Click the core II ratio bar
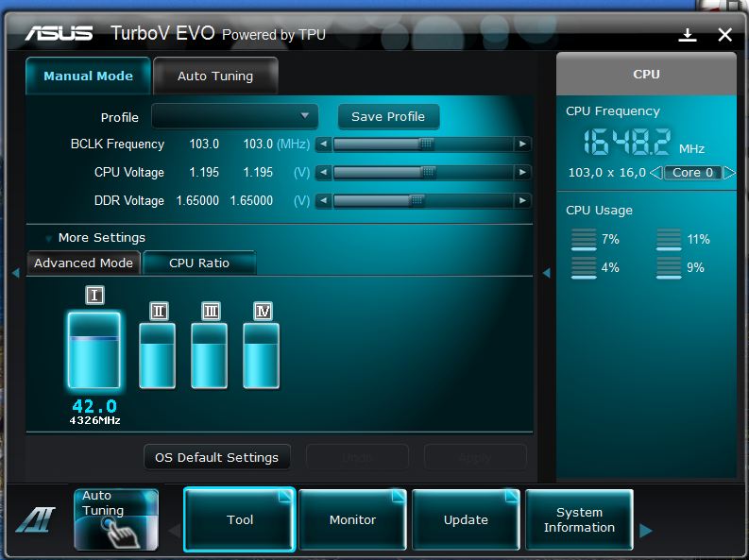Viewport: 749px width, 560px height. 157,356
